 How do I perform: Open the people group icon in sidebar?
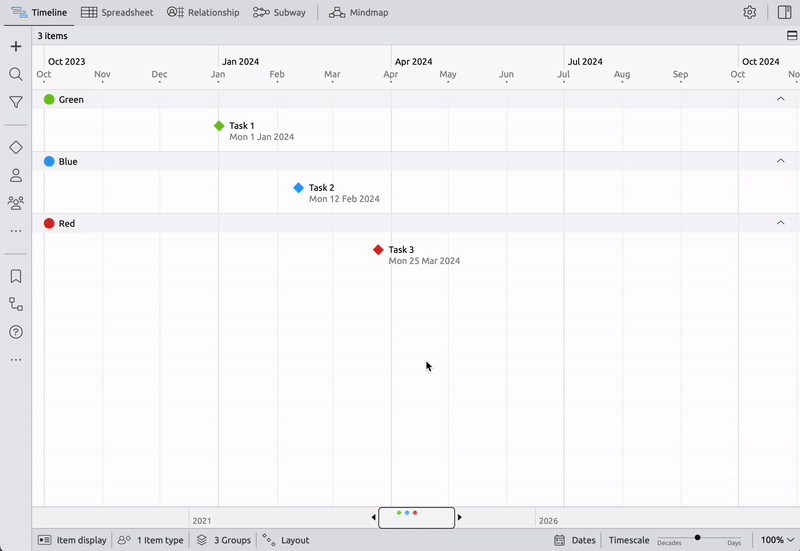click(x=16, y=203)
